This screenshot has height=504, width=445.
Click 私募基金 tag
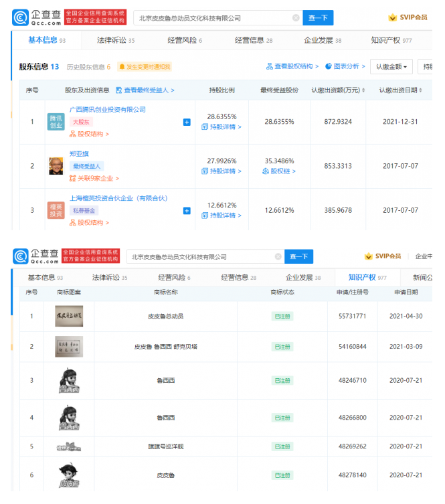pos(84,211)
